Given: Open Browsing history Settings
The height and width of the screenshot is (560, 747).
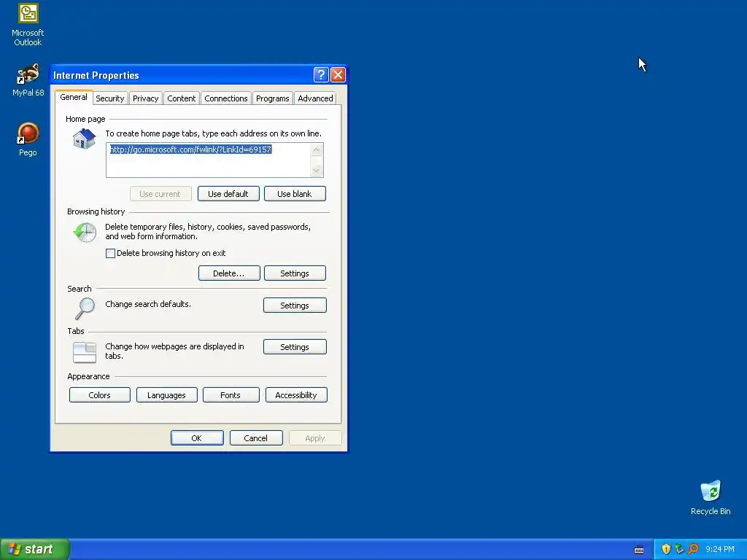Looking at the screenshot, I should click(x=295, y=273).
